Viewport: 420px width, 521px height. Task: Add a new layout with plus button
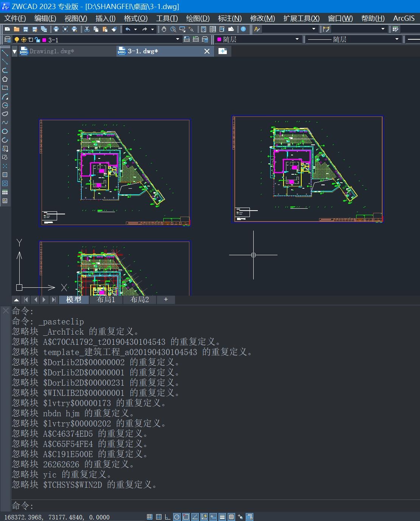coord(166,300)
